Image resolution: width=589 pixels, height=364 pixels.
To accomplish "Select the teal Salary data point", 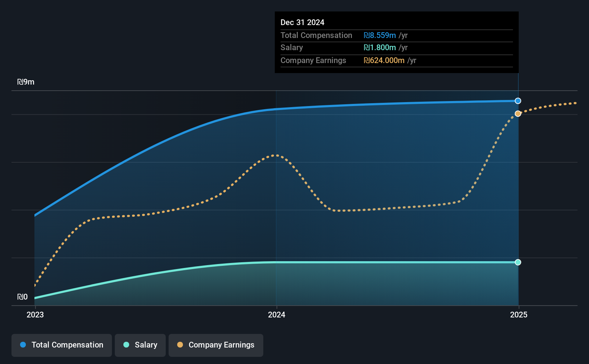I will pyautogui.click(x=518, y=262).
